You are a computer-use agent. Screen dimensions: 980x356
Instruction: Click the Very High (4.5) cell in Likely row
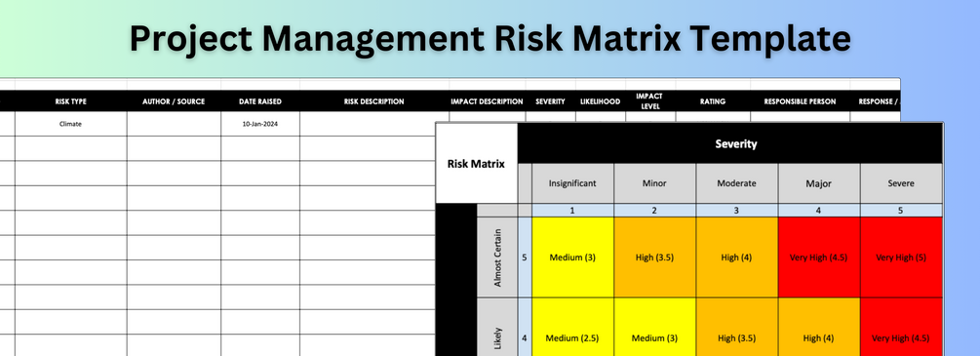click(901, 327)
